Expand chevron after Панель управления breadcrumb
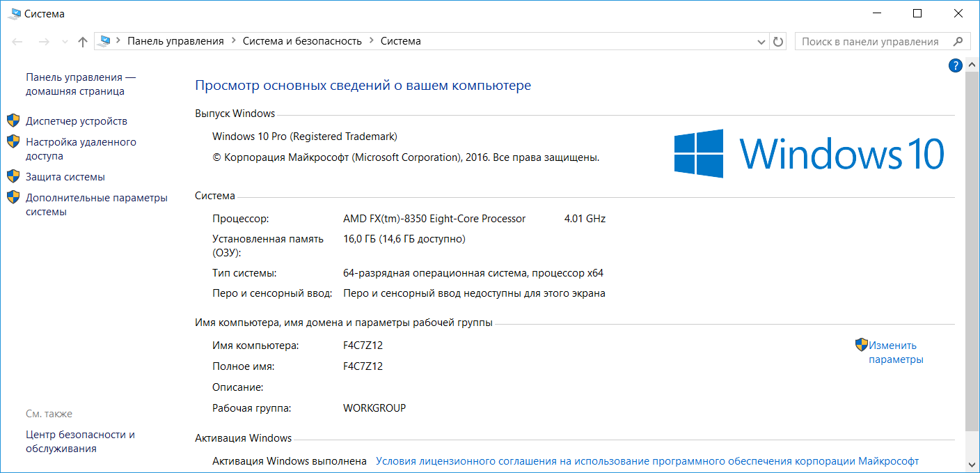 tap(234, 41)
